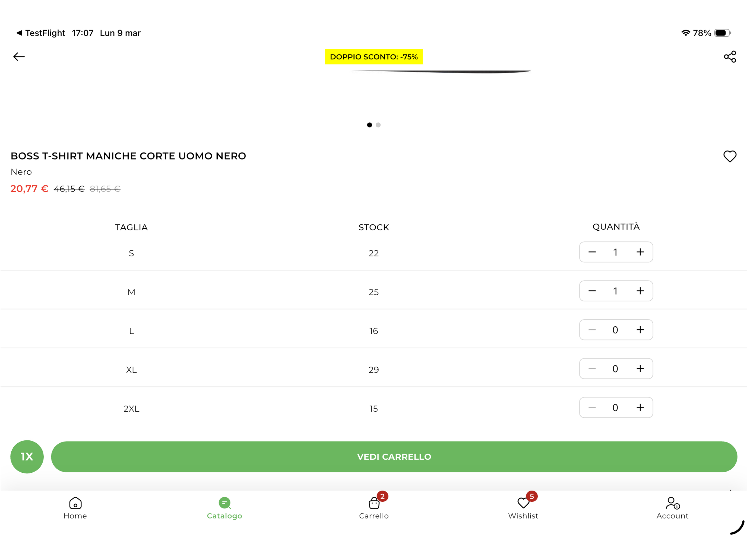Screen dimensions: 747x560
Task: Go back with the arrow icon
Action: (x=19, y=57)
